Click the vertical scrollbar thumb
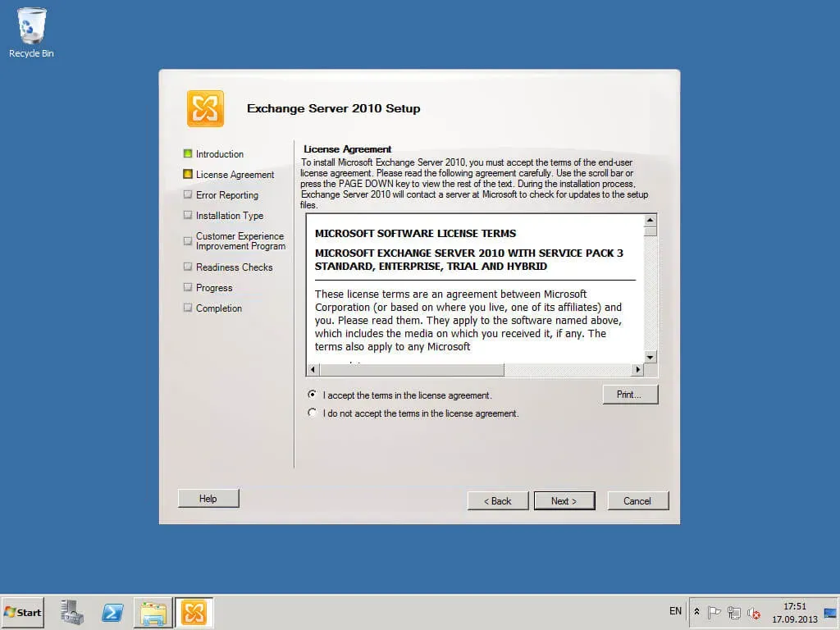 [650, 231]
